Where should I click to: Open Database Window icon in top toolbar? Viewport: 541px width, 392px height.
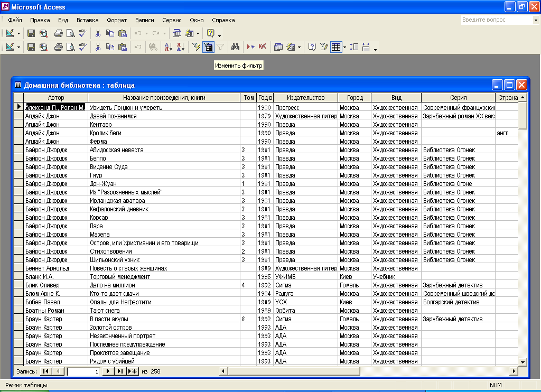pyautogui.click(x=177, y=33)
